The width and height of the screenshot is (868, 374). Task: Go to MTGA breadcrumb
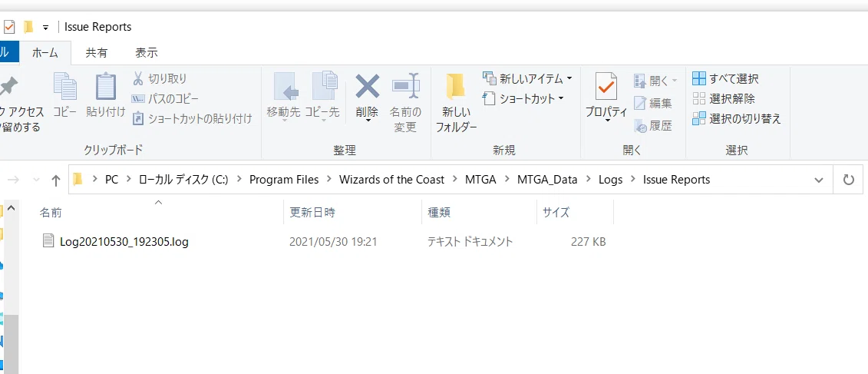pos(480,180)
